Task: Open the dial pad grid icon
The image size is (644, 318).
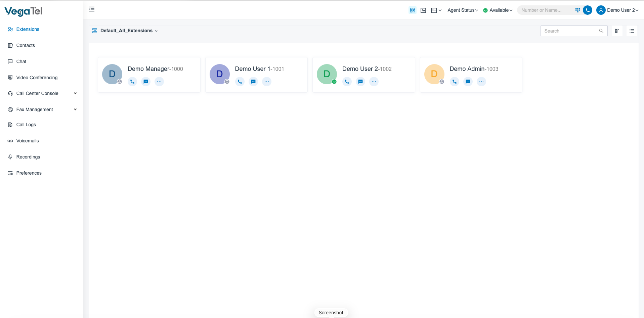Action: tap(577, 10)
